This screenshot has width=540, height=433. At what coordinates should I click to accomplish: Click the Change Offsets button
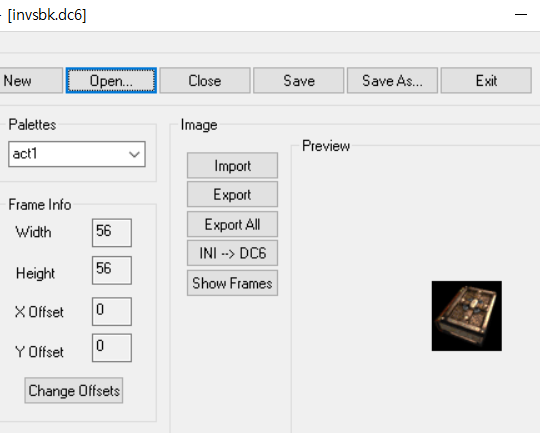tap(74, 391)
